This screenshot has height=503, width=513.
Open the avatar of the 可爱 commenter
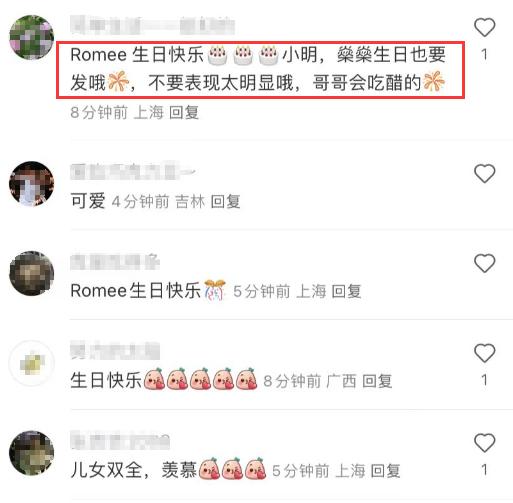[x=31, y=184]
